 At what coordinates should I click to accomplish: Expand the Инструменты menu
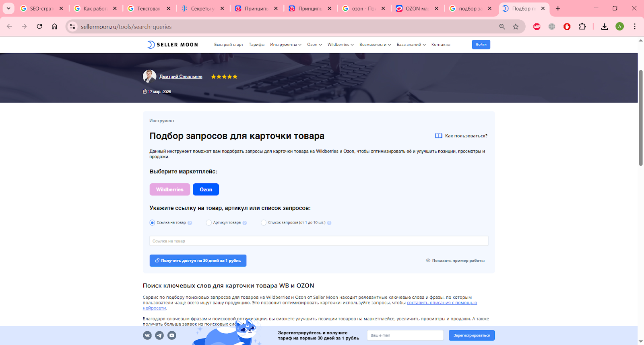[286, 45]
